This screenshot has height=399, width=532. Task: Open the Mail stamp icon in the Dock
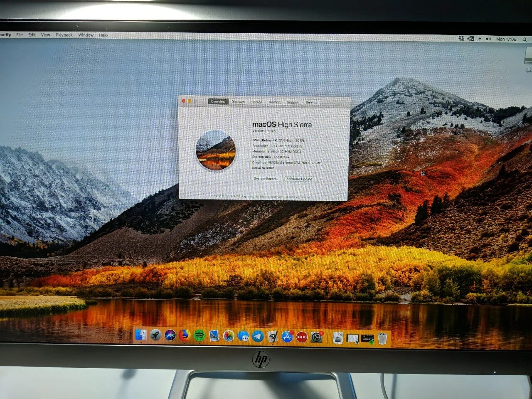coord(214,335)
